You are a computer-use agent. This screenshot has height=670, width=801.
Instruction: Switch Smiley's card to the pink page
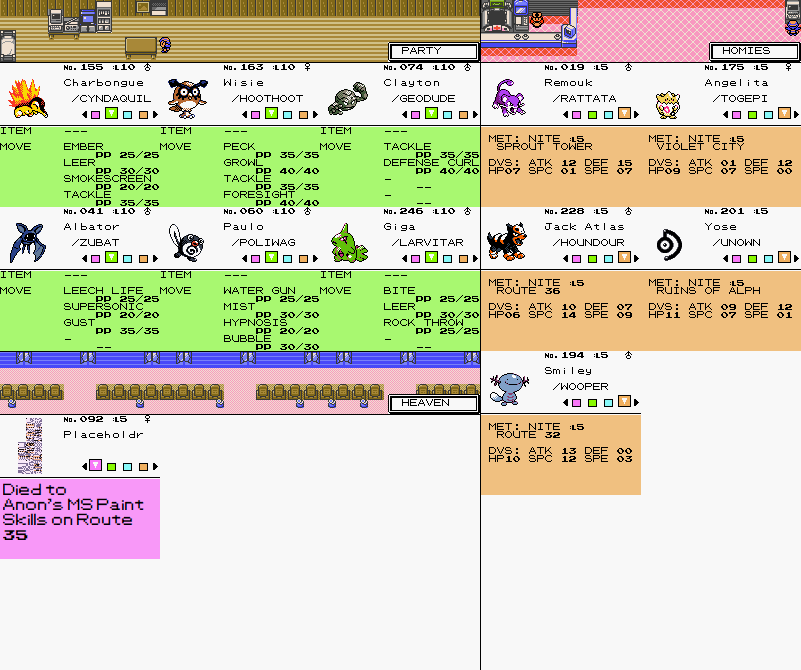tap(576, 403)
